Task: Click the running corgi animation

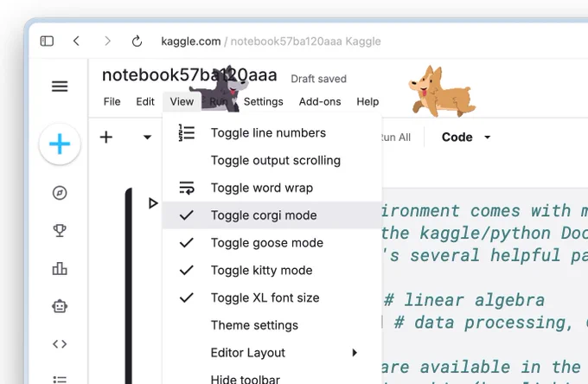Action: tap(442, 91)
